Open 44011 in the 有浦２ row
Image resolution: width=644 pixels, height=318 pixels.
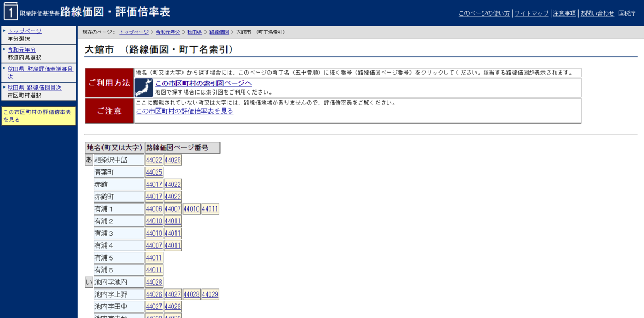tap(173, 221)
